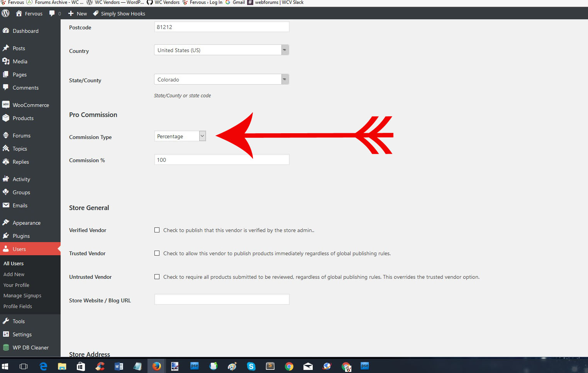Open the State/County dropdown showing Colorado
This screenshot has height=373, width=588.
coord(222,80)
